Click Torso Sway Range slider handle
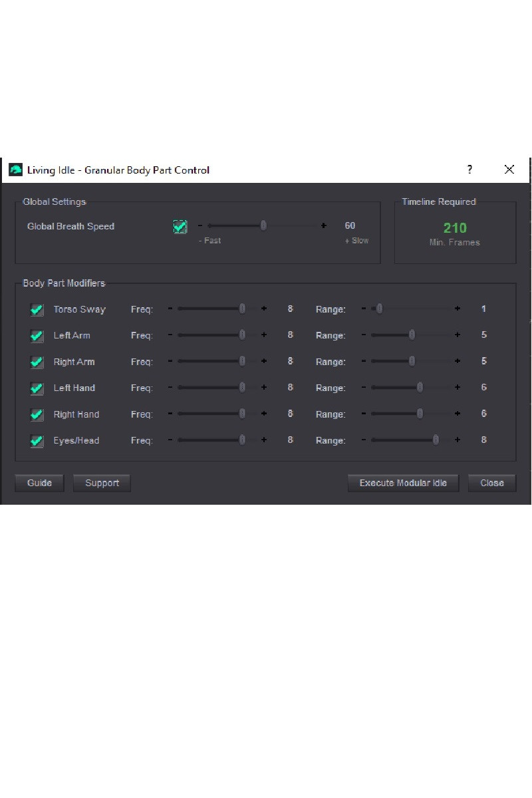 tap(379, 309)
